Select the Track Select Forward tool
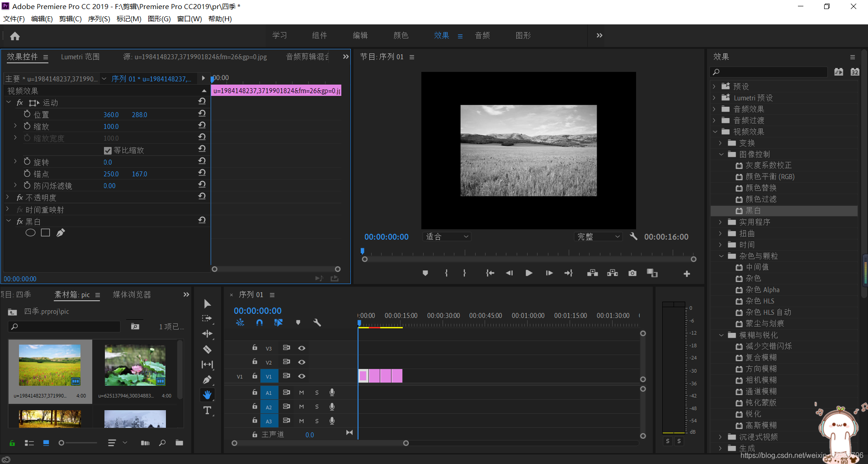Screen dimensions: 868x464 [207, 318]
